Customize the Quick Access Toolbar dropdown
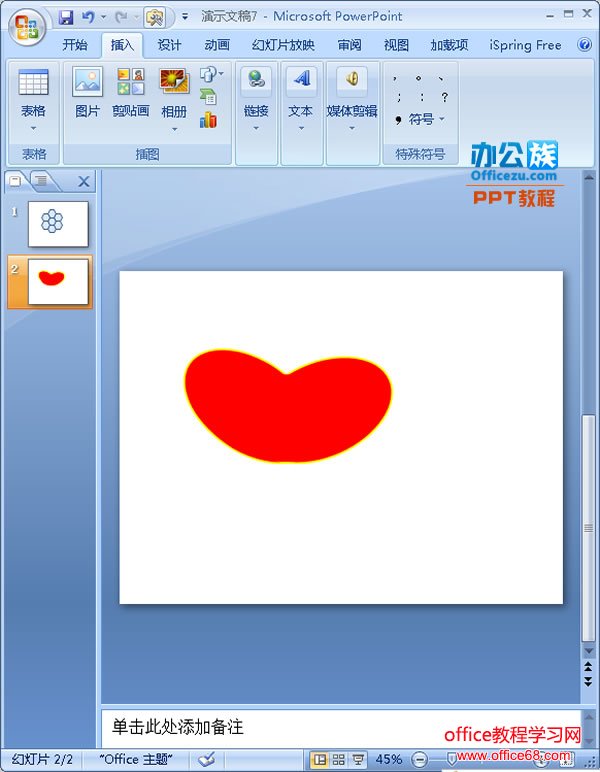This screenshot has width=600, height=772. pyautogui.click(x=185, y=17)
